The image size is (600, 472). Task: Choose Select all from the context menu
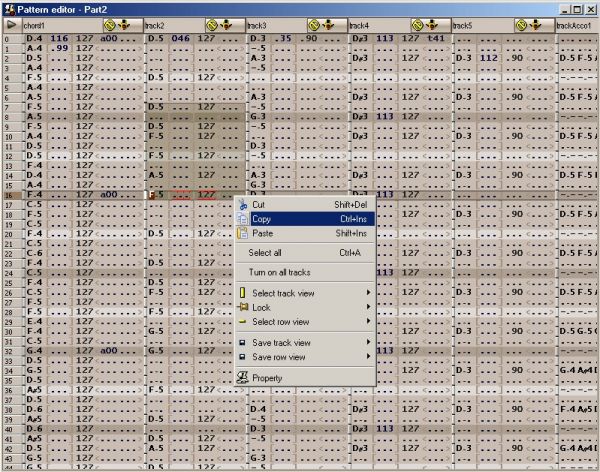[265, 253]
